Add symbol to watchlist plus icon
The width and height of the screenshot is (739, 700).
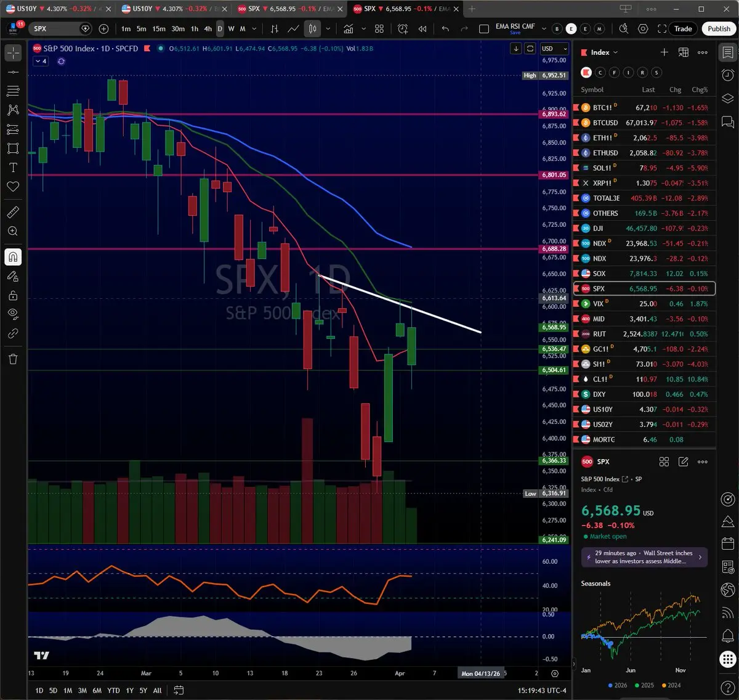pos(664,52)
